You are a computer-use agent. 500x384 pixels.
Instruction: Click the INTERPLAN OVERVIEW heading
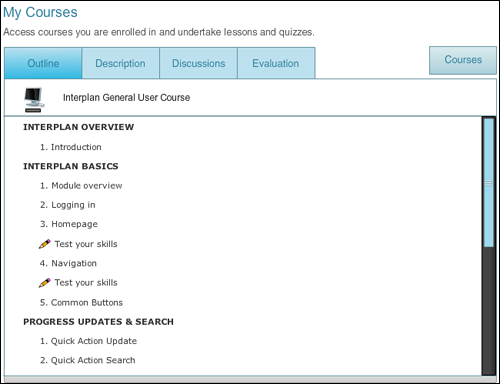[79, 127]
